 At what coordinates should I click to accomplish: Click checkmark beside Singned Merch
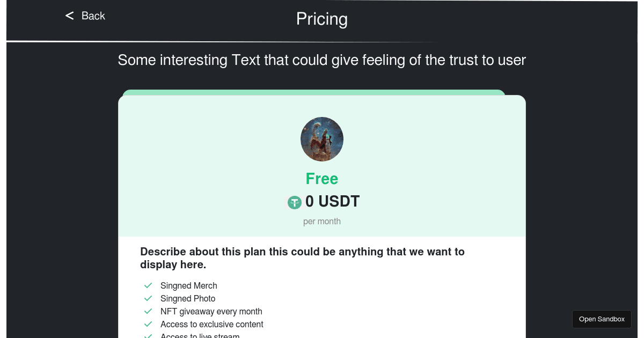pyautogui.click(x=148, y=285)
